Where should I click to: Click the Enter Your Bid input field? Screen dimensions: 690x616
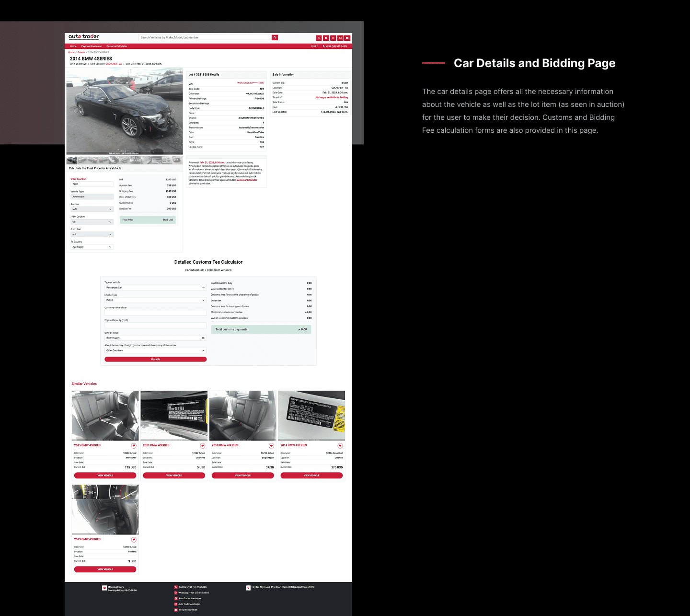click(x=92, y=184)
